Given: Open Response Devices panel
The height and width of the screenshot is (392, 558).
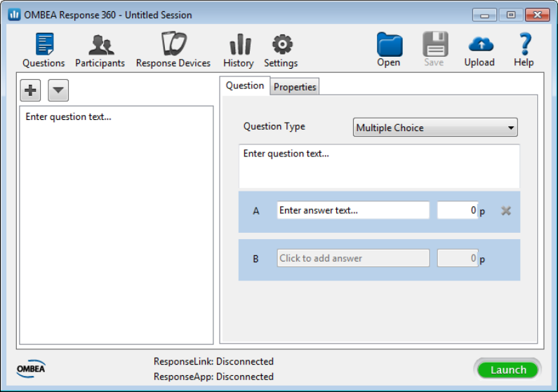Looking at the screenshot, I should (173, 50).
